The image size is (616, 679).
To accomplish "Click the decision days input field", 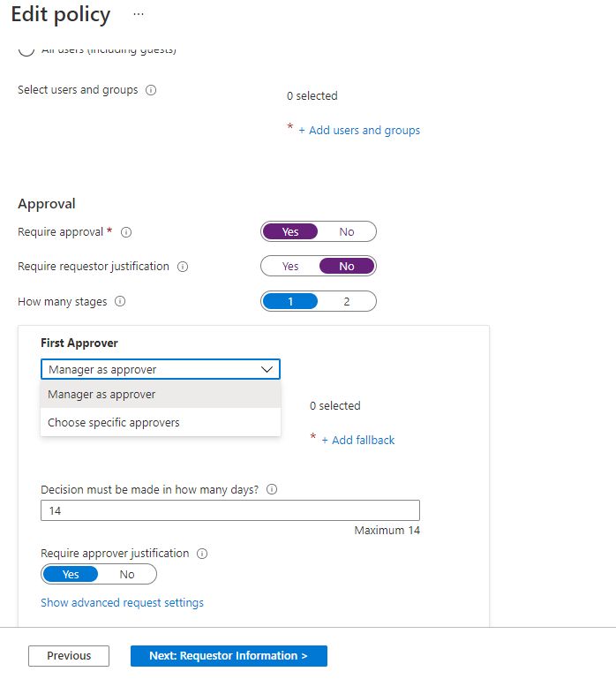I will tap(229, 511).
